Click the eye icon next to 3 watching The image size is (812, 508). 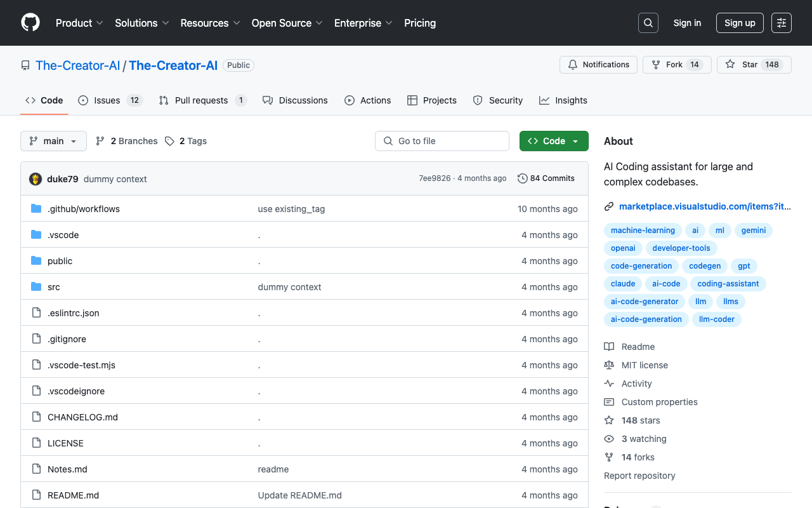[609, 439]
